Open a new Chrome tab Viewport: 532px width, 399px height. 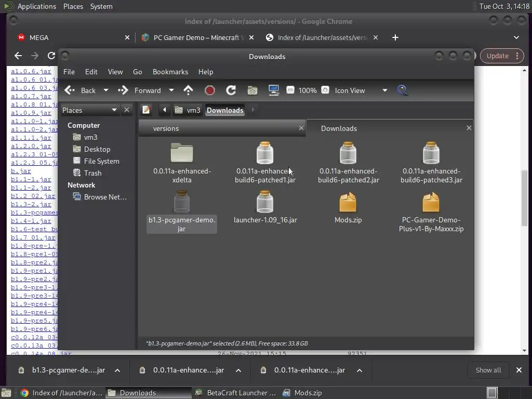tap(395, 37)
